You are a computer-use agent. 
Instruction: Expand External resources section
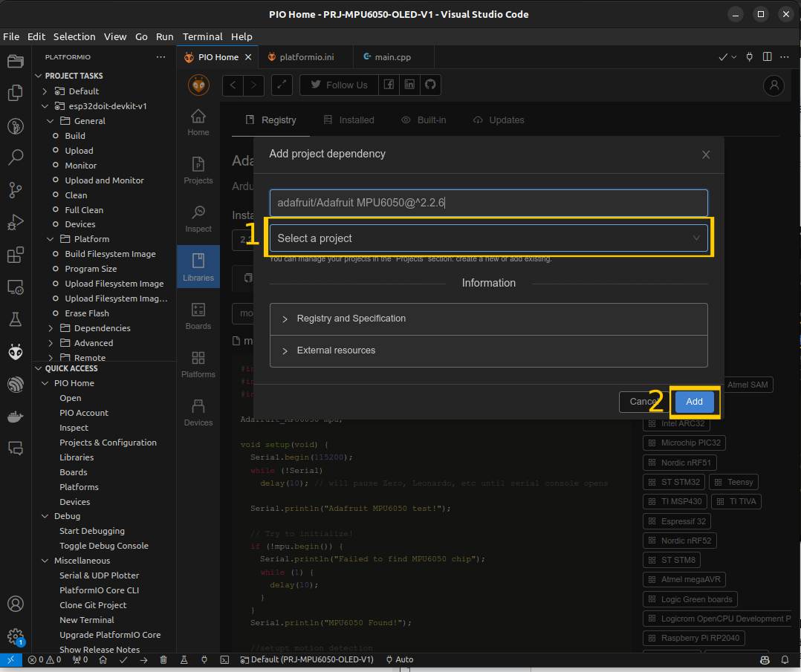pos(488,350)
